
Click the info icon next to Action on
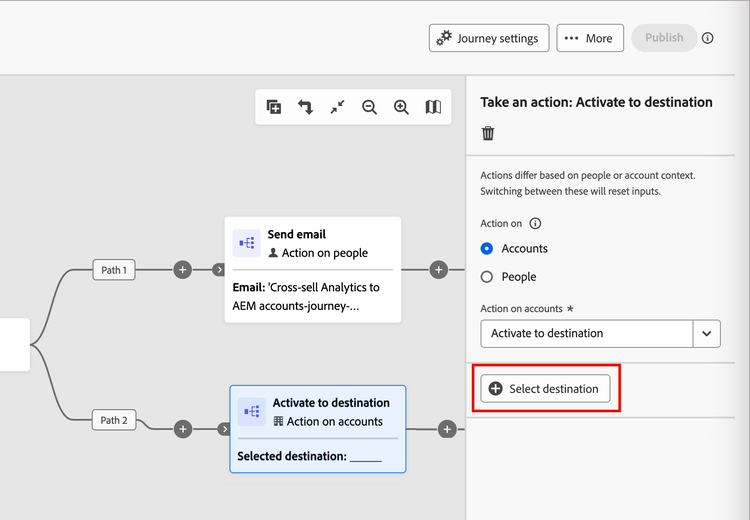point(535,224)
